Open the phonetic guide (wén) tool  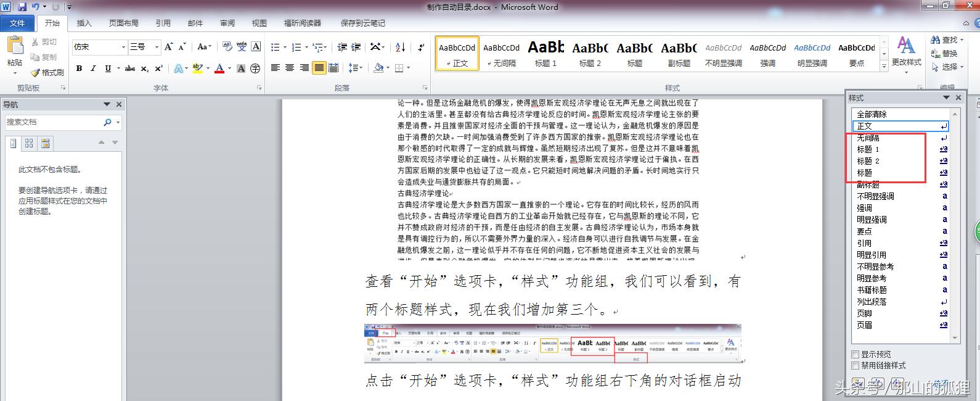[242, 47]
